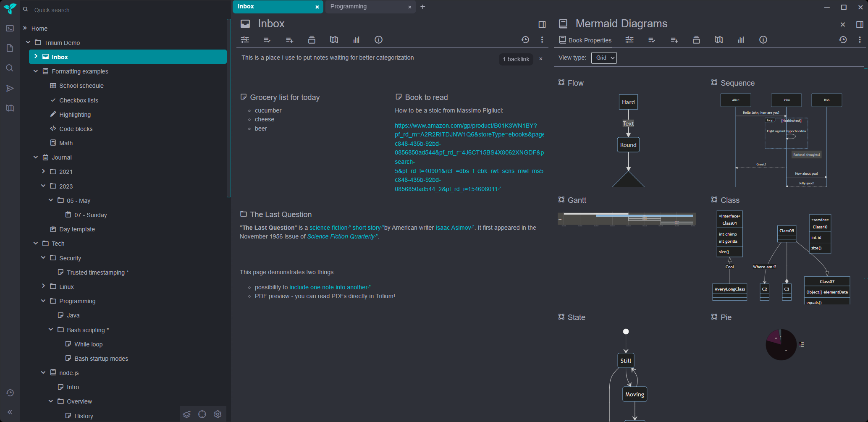Expand the Linux tree node
The height and width of the screenshot is (422, 868).
[43, 286]
